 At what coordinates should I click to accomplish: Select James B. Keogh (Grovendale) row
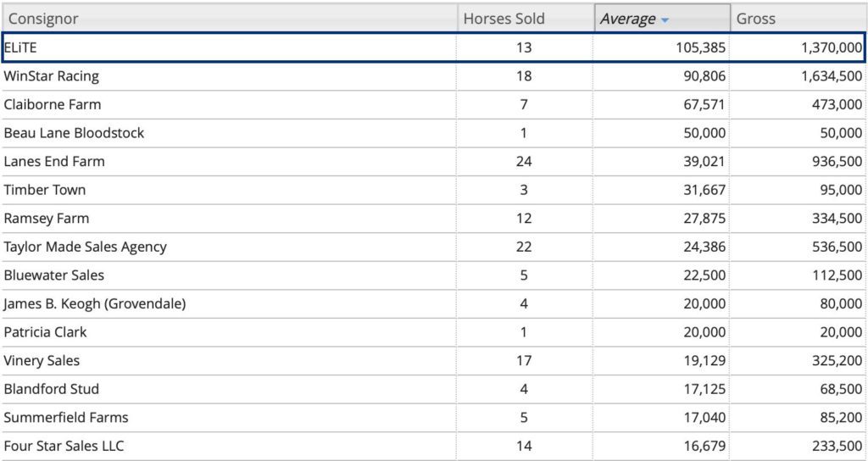coord(94,303)
